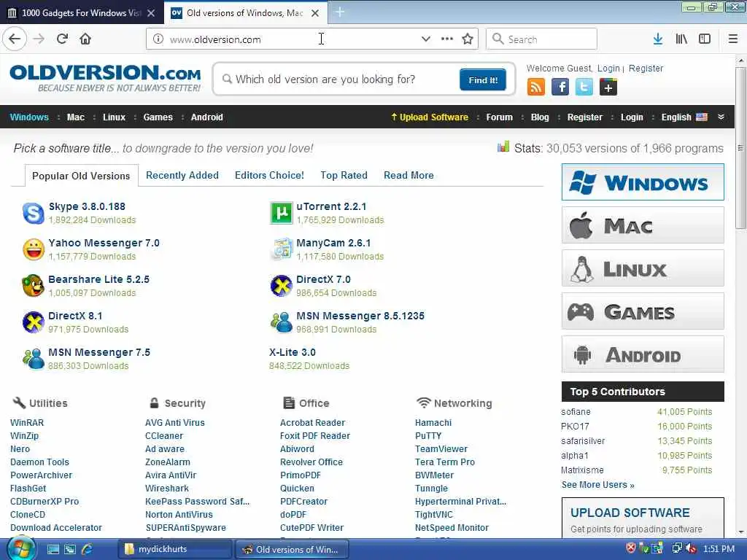Click the ManyCam 2.6.1 icon
747x560 pixels.
click(281, 249)
